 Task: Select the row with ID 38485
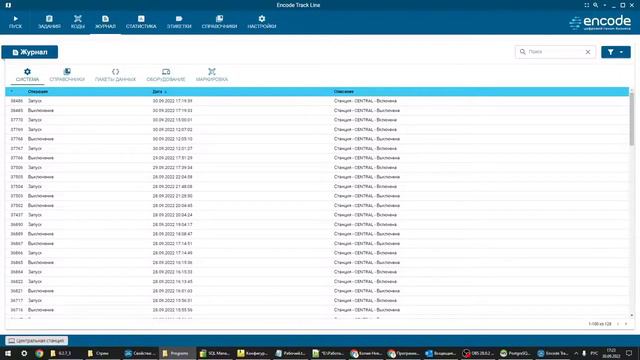pyautogui.click(x=317, y=111)
